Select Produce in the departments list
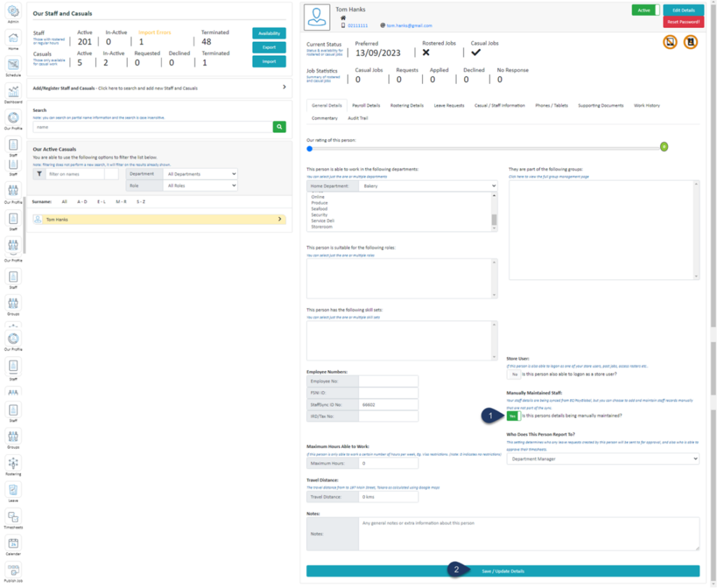 [x=319, y=203]
